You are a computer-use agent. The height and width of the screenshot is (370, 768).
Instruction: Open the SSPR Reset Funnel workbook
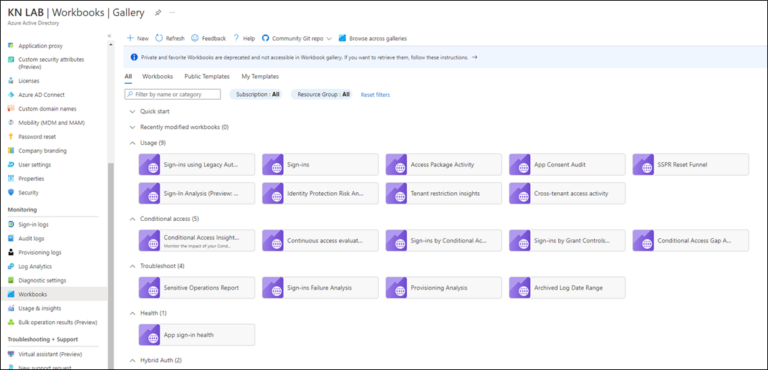691,165
